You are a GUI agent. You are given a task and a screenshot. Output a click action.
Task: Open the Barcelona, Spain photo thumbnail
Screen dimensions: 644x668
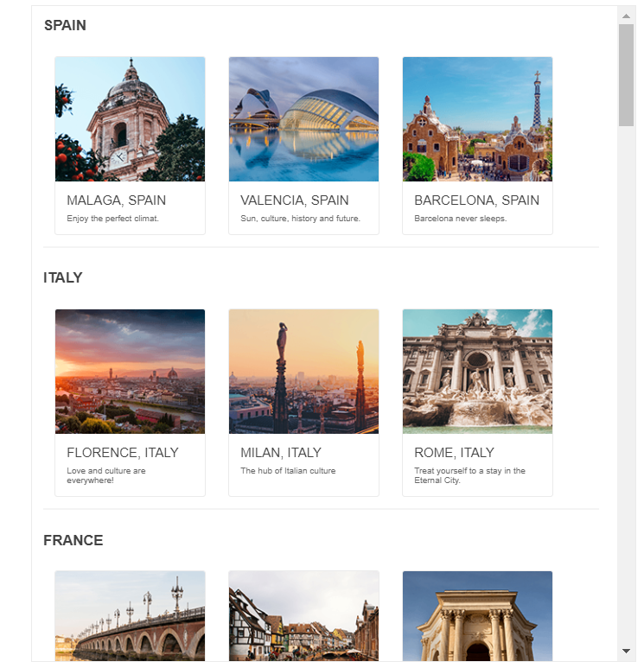(x=478, y=119)
